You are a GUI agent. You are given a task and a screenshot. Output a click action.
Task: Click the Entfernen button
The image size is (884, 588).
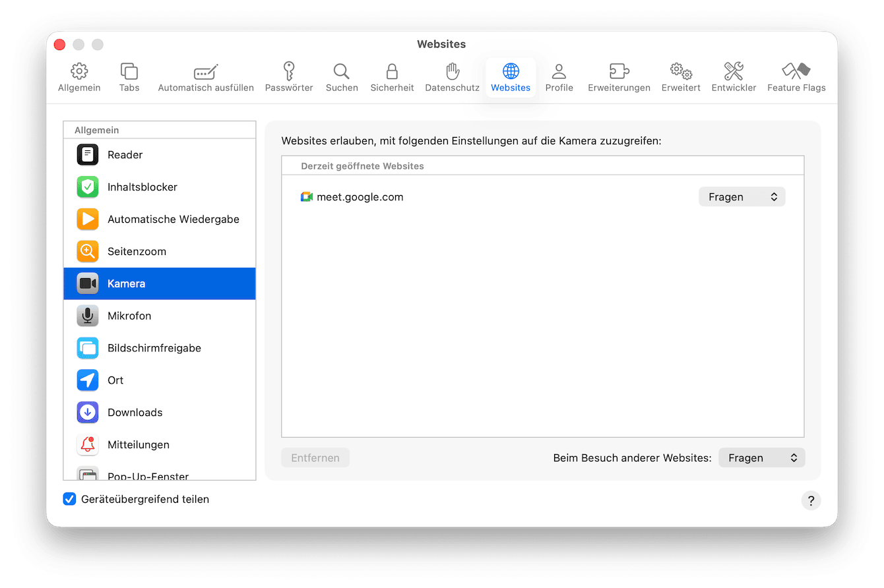tap(315, 457)
